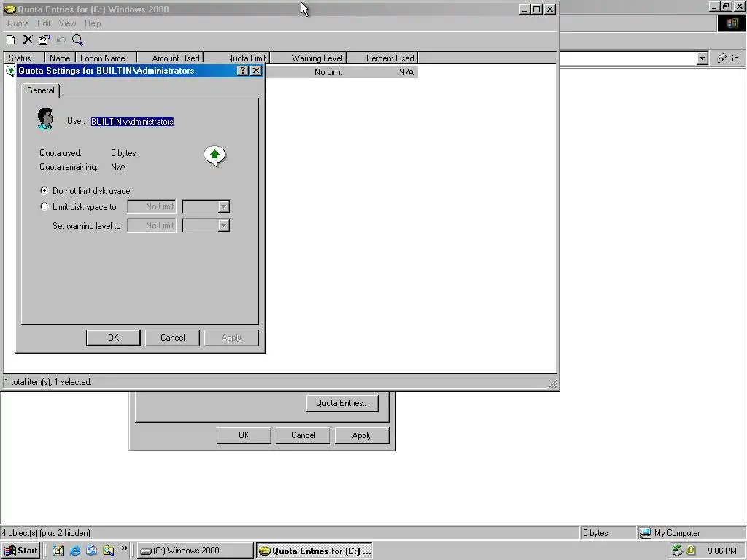Image resolution: width=747 pixels, height=560 pixels.
Task: Select the General tab
Action: pos(41,90)
